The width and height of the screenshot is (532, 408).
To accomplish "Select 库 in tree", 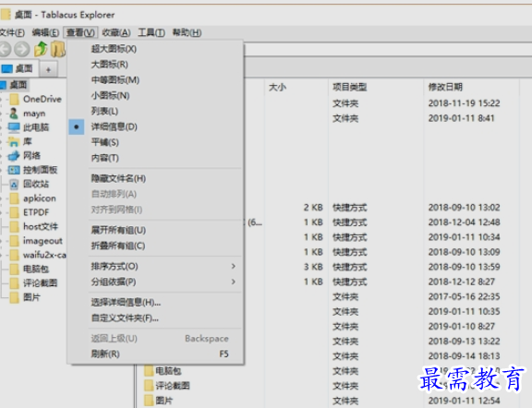I will [28, 141].
